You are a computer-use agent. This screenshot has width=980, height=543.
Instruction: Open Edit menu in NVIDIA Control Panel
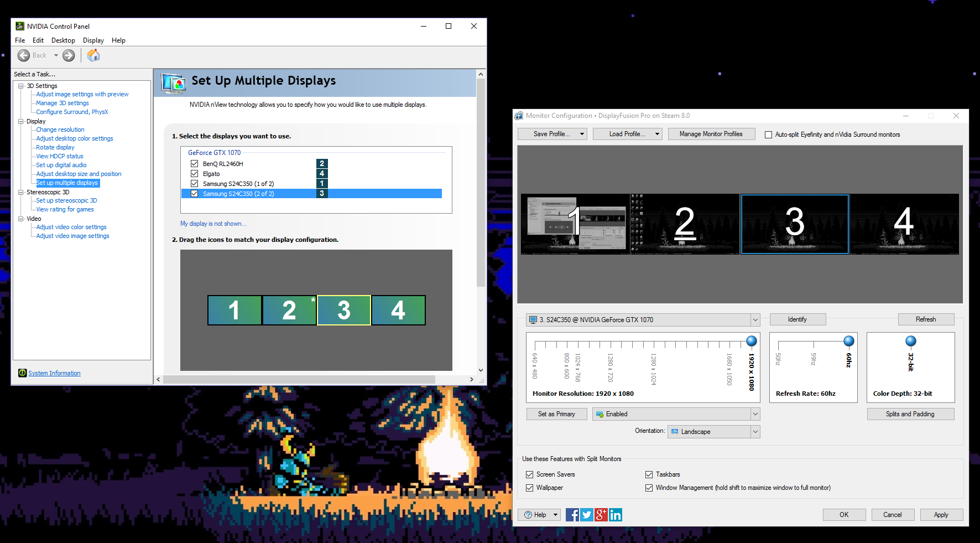38,40
